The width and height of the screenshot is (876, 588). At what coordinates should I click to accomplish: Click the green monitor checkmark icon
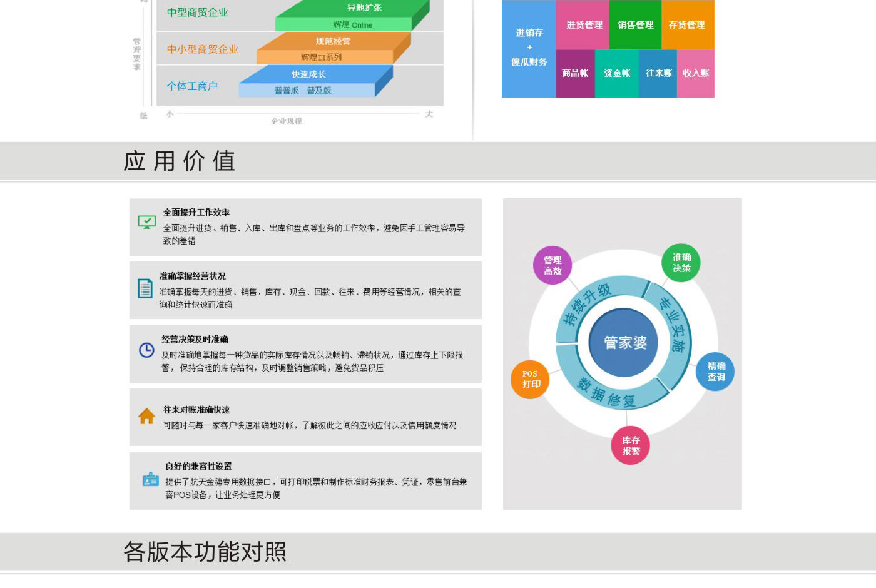click(x=147, y=222)
